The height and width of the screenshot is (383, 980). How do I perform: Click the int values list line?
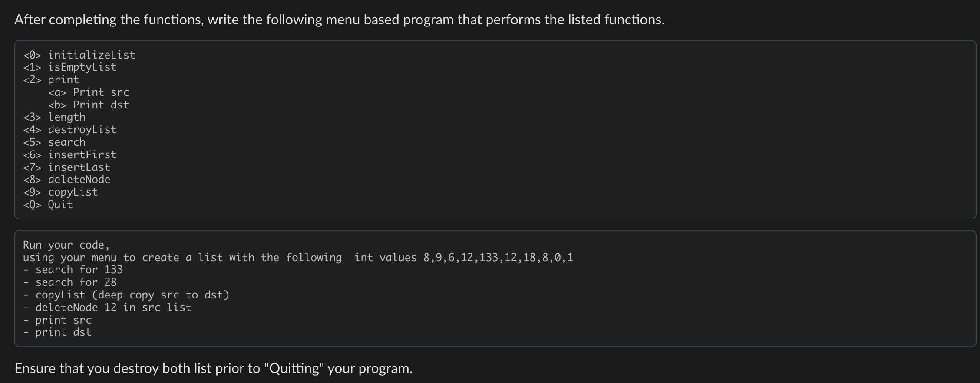coord(298,258)
